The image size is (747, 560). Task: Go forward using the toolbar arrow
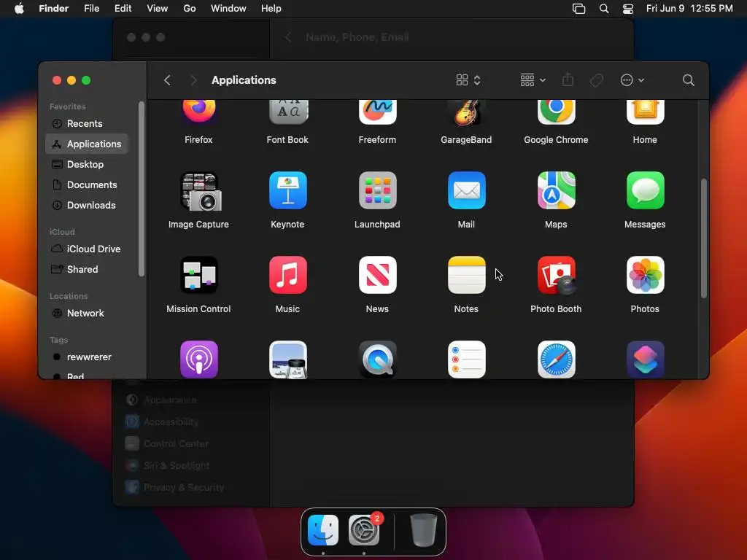click(x=193, y=80)
